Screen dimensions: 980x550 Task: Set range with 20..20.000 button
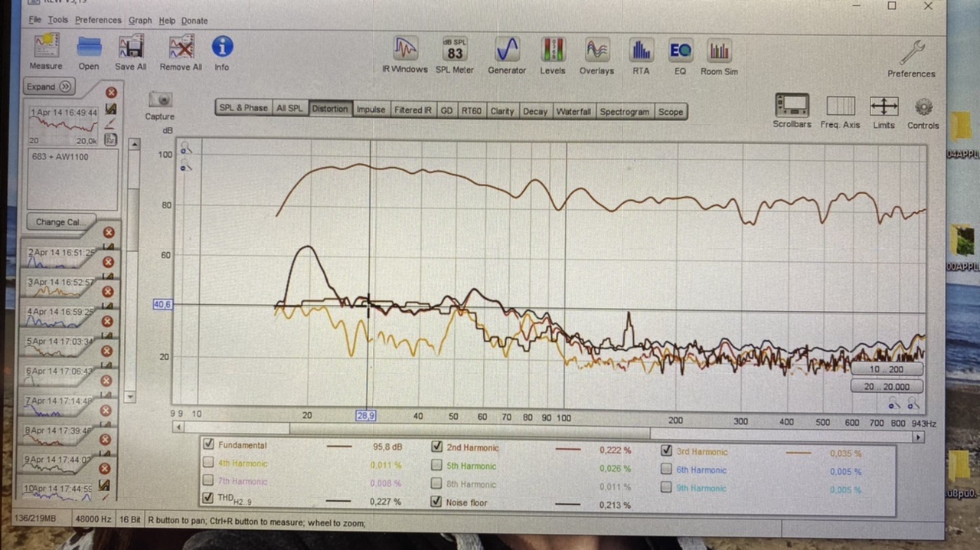(887, 387)
